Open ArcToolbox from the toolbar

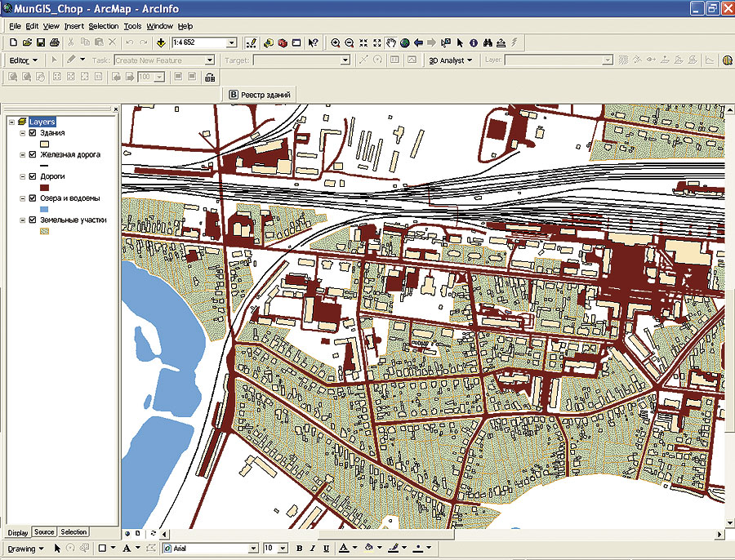283,42
